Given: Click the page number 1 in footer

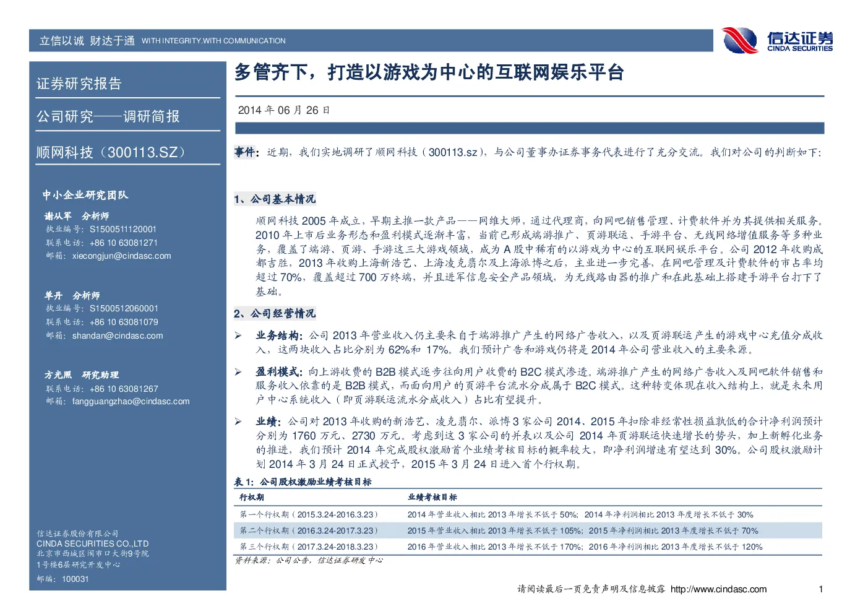Looking at the screenshot, I should (821, 589).
